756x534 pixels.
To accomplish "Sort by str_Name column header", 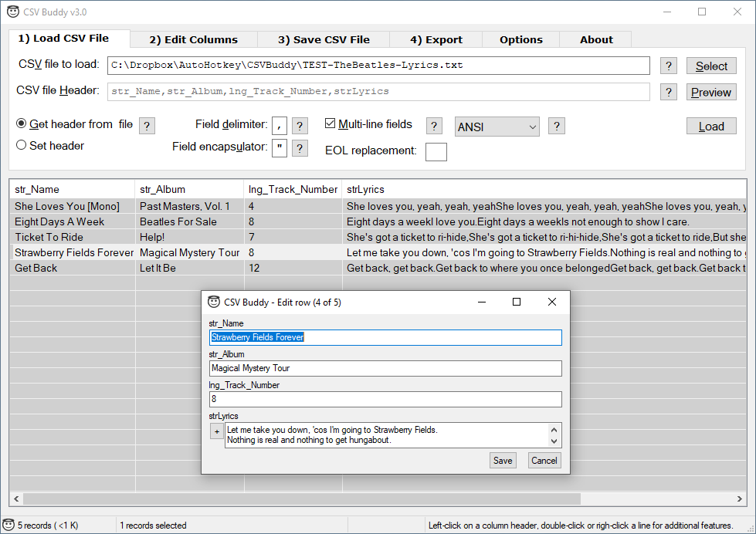I will coord(72,189).
